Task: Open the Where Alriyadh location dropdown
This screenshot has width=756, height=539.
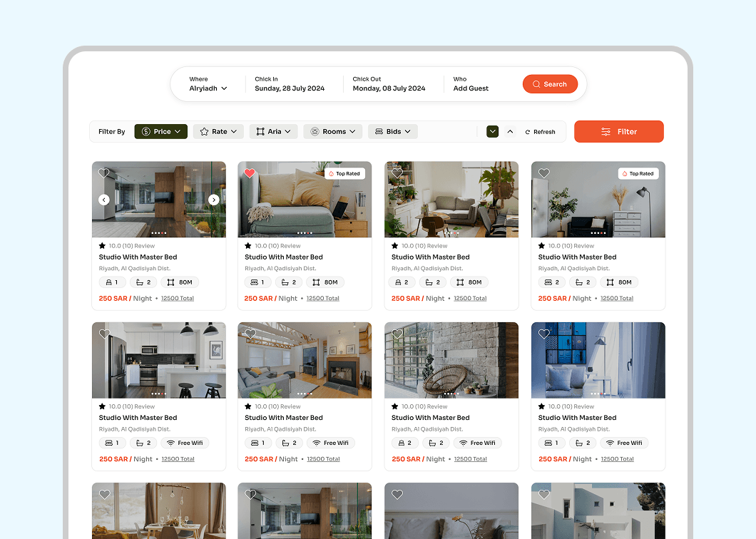Action: point(209,88)
